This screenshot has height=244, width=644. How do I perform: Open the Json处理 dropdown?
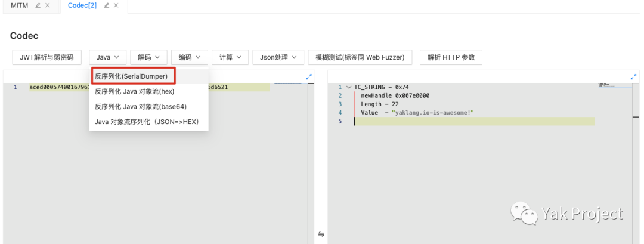click(x=278, y=57)
